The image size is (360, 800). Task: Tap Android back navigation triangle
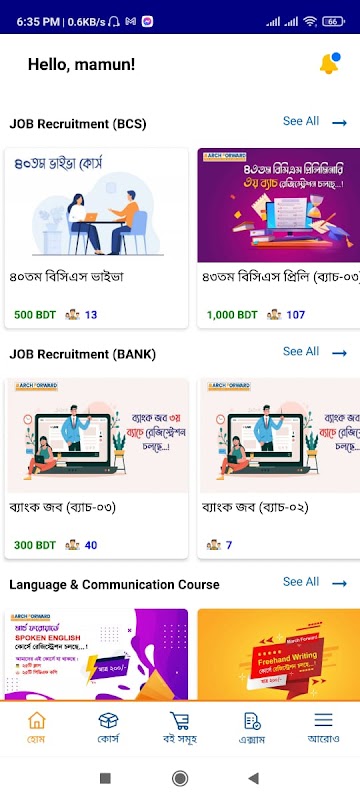click(253, 778)
